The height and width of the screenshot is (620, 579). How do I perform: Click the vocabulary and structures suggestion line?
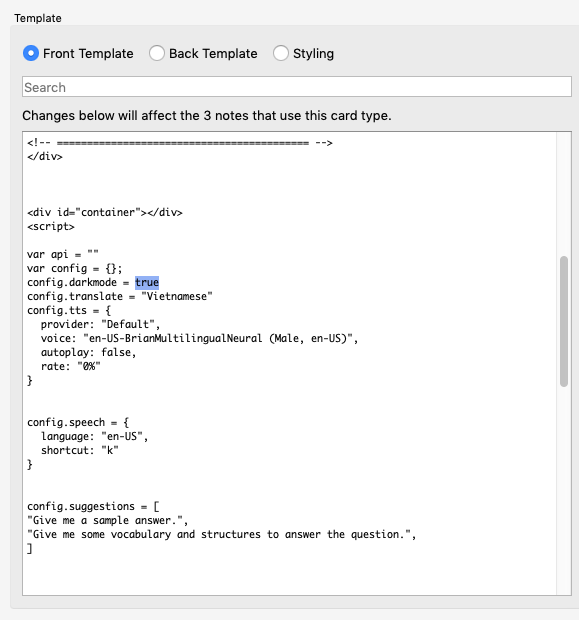point(221,535)
